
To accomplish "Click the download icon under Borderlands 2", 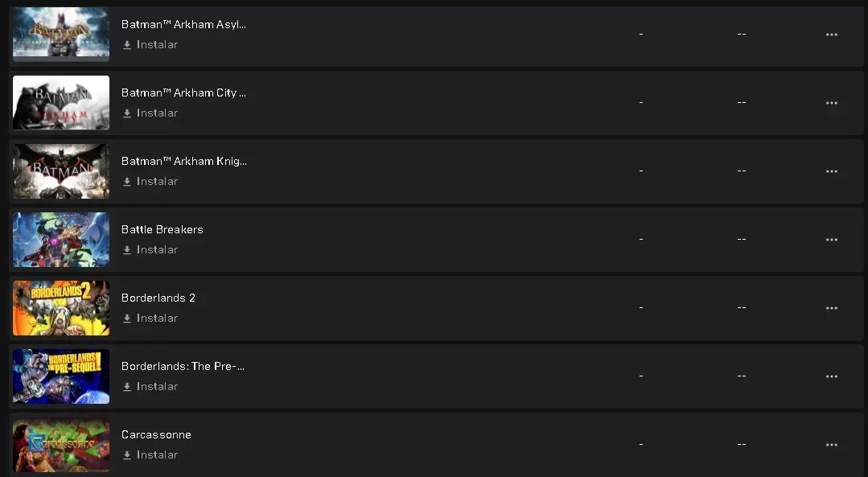I will click(127, 319).
